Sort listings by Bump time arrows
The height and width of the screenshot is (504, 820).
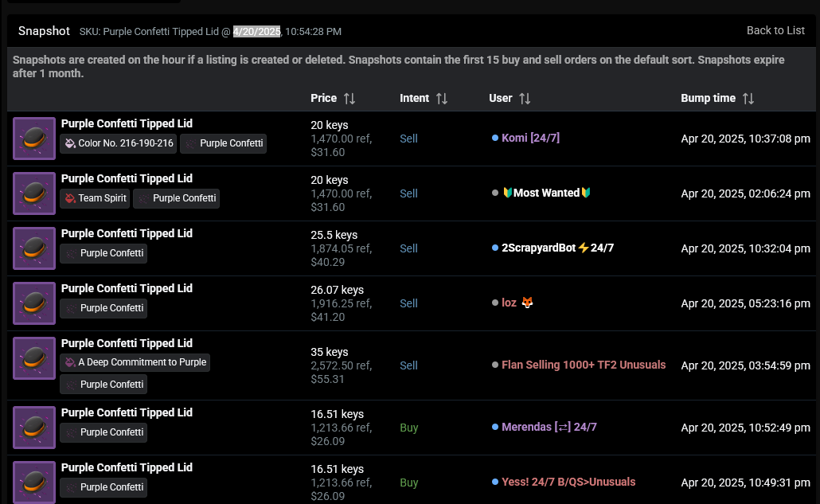pos(748,98)
